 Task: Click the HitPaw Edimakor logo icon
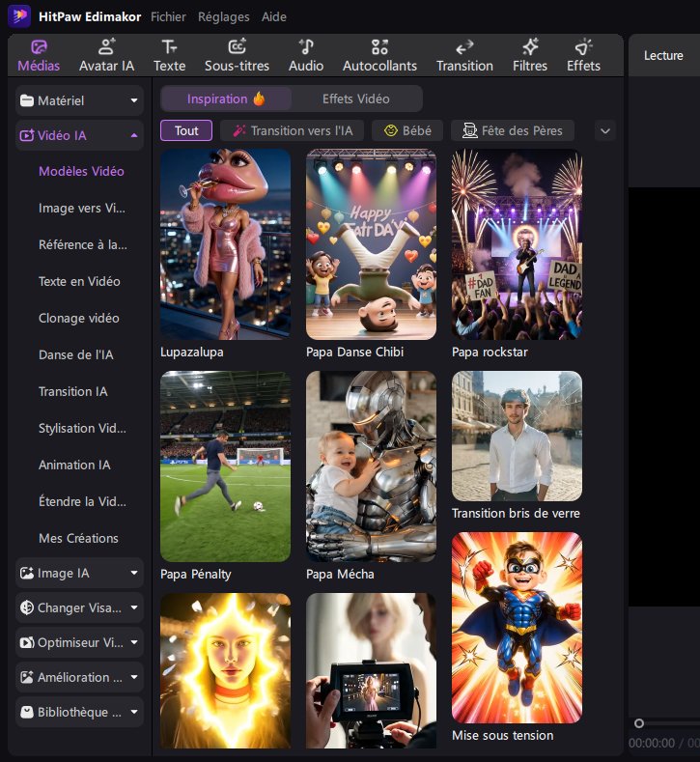point(19,16)
